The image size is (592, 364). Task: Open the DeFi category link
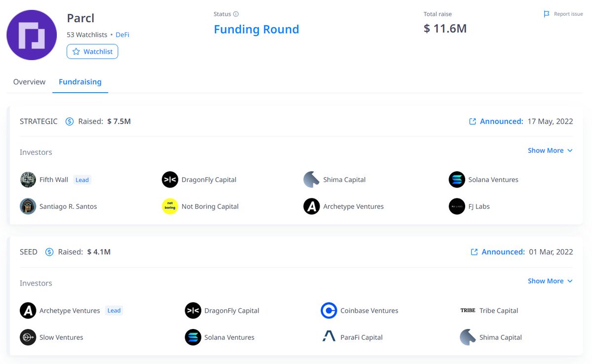click(x=122, y=35)
